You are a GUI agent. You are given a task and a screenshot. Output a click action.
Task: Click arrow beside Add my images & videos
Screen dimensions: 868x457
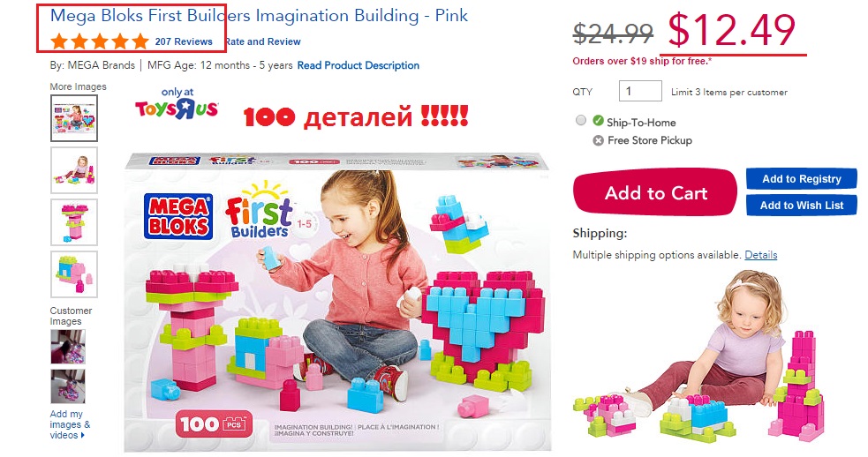(83, 436)
